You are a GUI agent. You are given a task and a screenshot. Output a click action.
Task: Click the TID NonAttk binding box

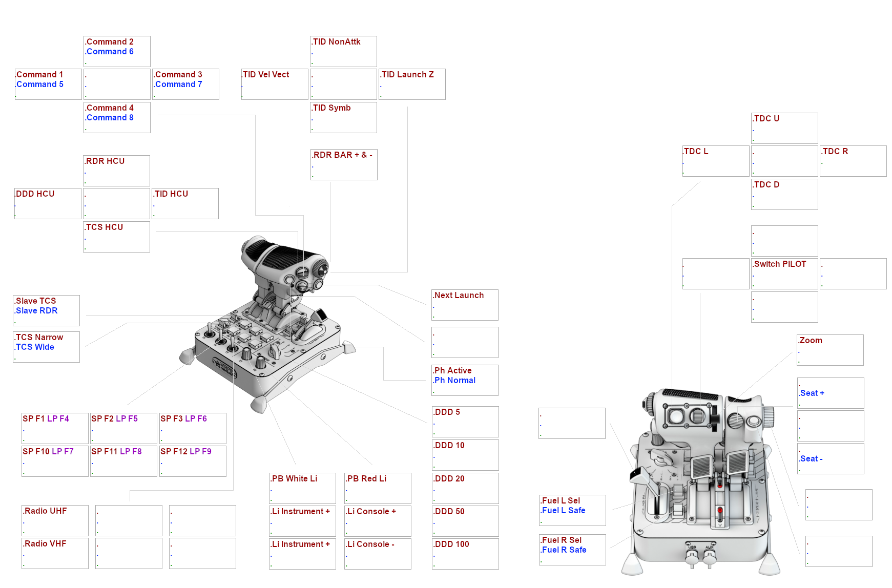(x=343, y=51)
